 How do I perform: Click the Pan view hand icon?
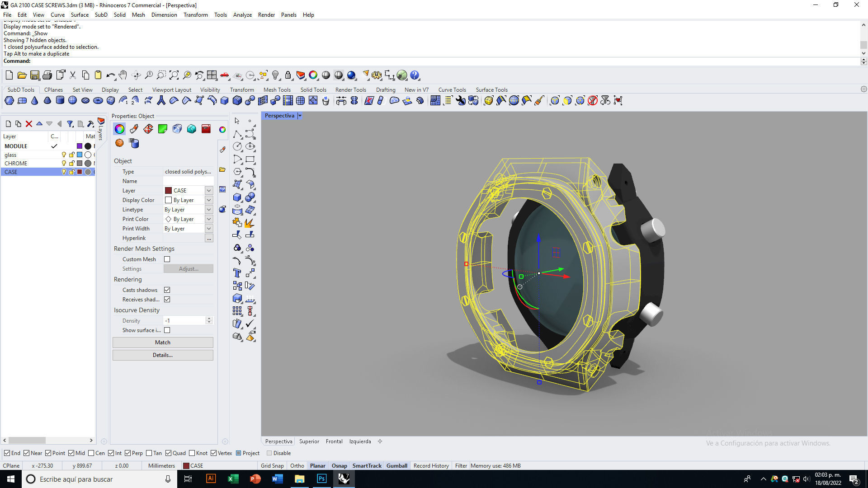click(123, 75)
